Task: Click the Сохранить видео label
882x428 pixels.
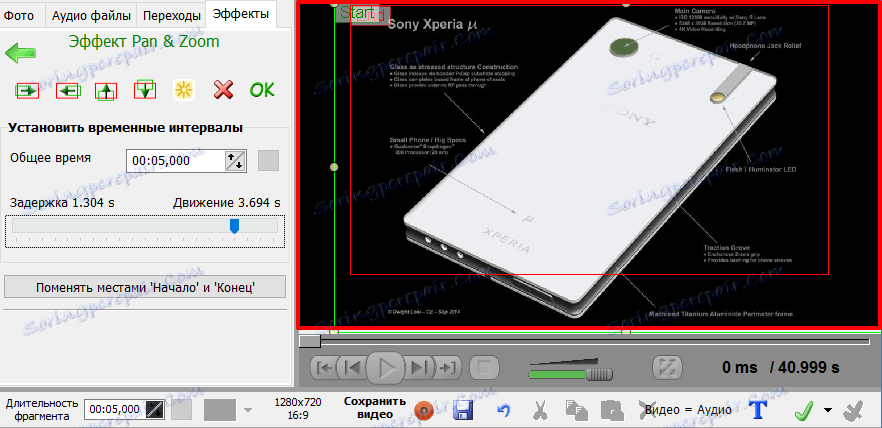Action: click(x=375, y=408)
